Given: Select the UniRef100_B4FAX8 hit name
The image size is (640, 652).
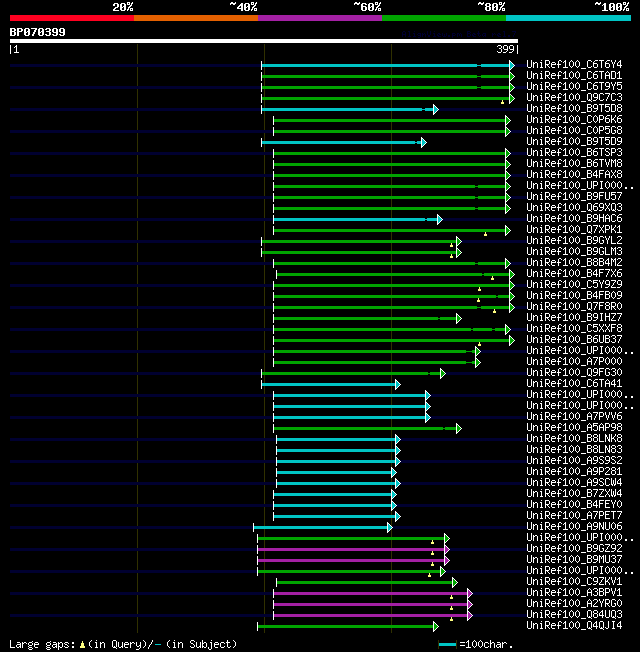Looking at the screenshot, I should tap(574, 174).
